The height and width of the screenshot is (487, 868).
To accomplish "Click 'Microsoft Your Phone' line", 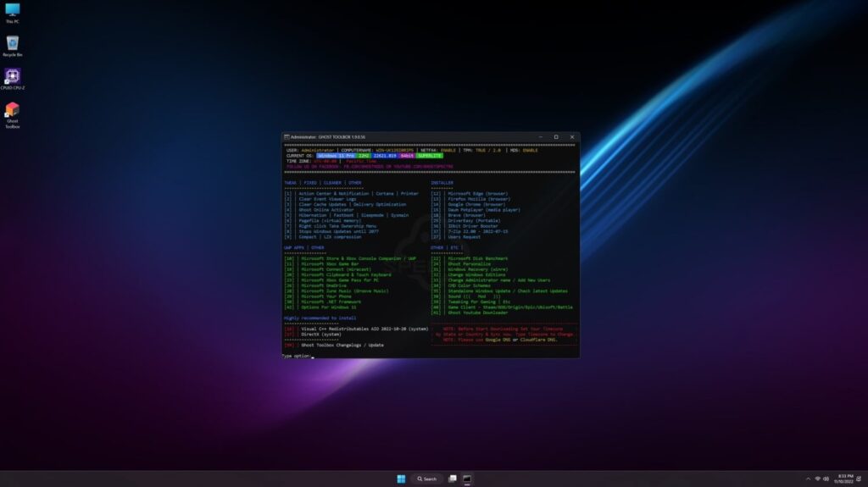I will 318,296.
